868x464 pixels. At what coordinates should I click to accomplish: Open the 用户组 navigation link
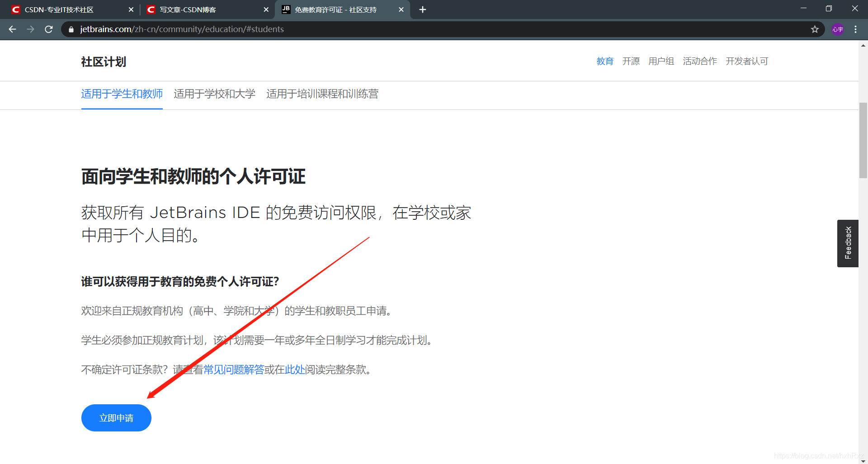[x=661, y=61]
